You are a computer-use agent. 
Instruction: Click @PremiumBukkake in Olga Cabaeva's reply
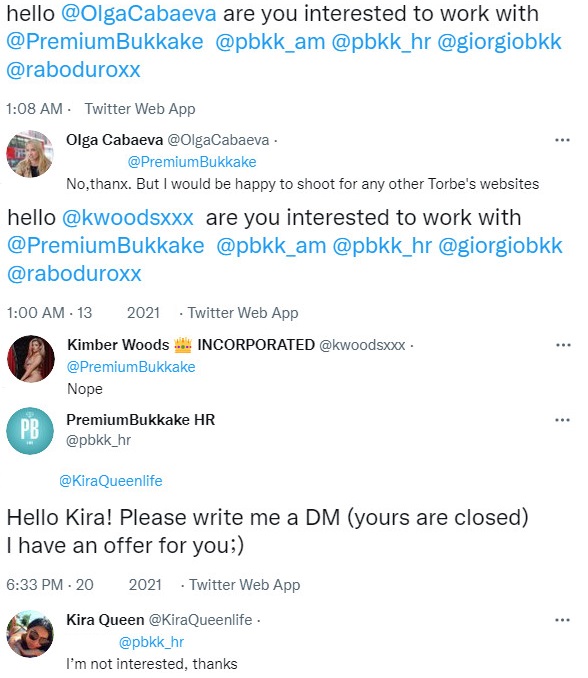click(192, 162)
